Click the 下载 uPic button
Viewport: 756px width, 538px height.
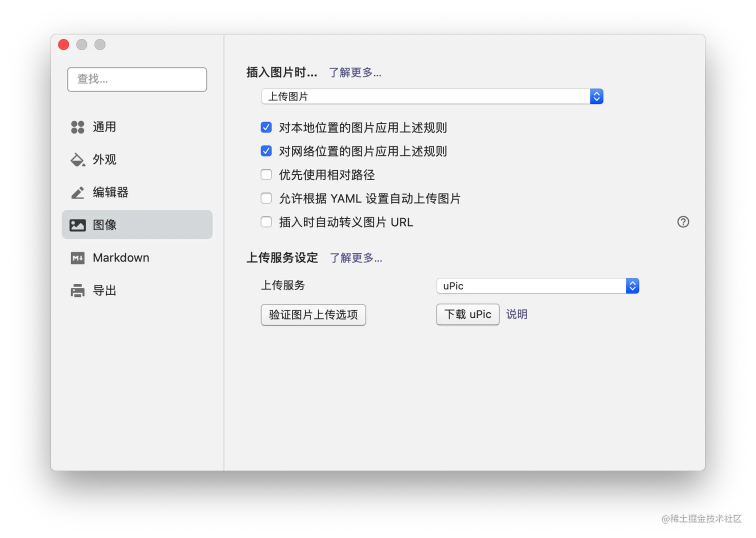coord(468,314)
